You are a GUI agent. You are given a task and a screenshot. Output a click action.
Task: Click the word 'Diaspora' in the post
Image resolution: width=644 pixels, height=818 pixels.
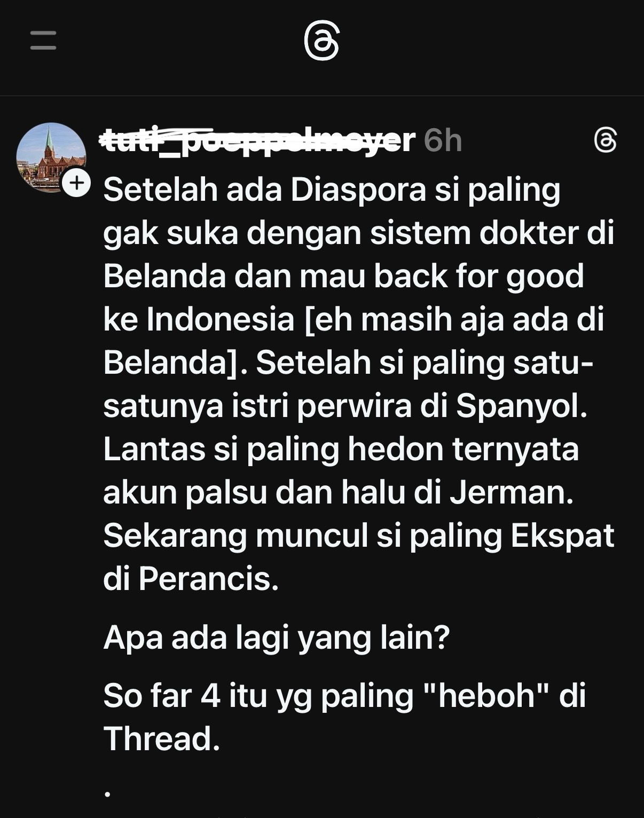pyautogui.click(x=358, y=190)
